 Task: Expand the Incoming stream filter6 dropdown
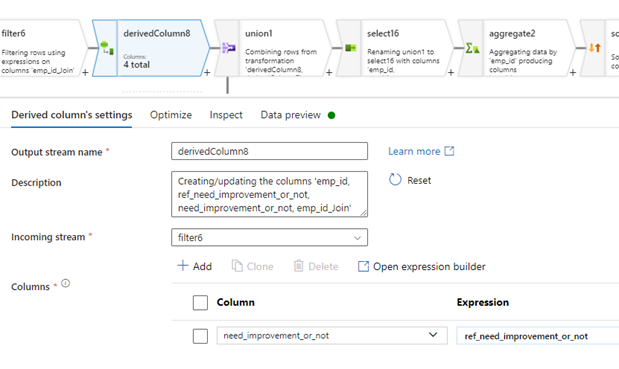[x=269, y=237]
